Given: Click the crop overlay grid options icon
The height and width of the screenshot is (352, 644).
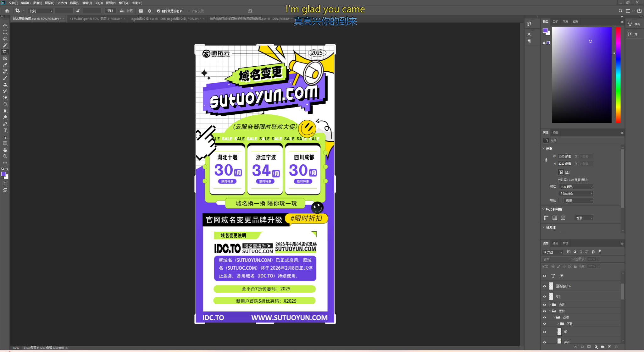Looking at the screenshot, I should (x=141, y=11).
